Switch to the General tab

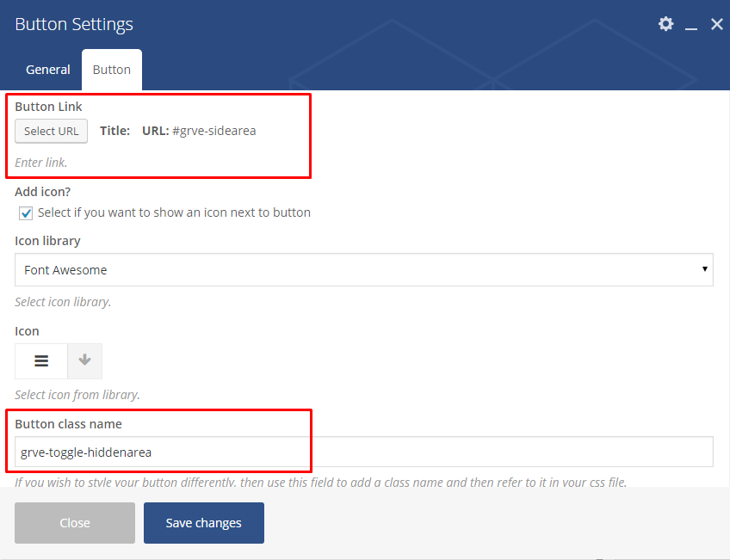tap(48, 70)
